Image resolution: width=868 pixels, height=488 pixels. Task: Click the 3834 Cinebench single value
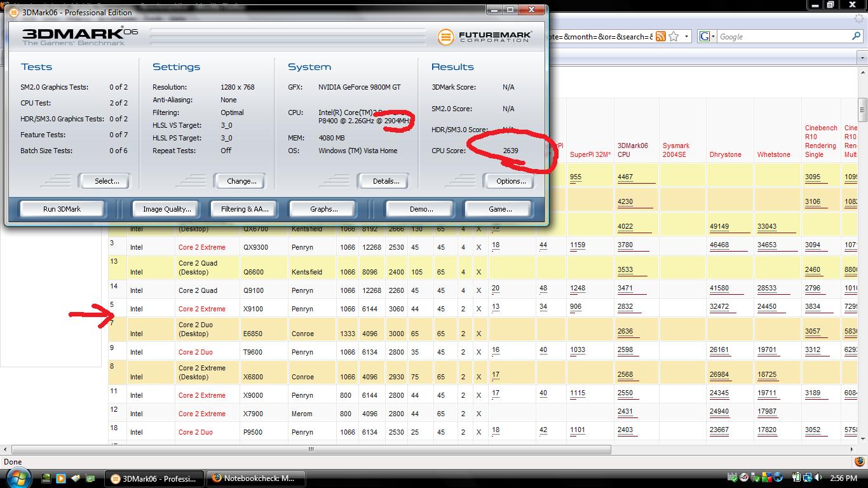point(813,306)
